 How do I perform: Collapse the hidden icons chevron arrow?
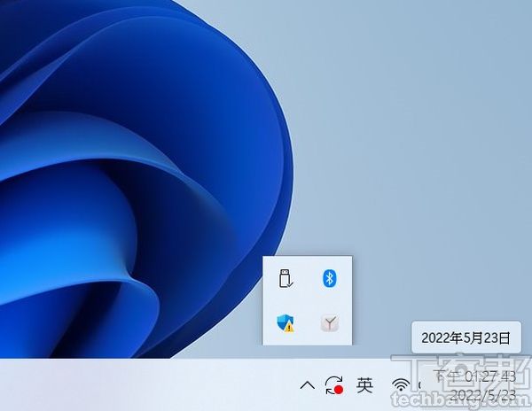coord(307,385)
